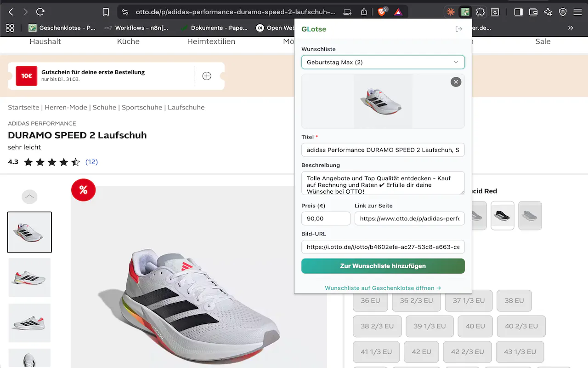Viewport: 588px width, 368px height.
Task: Open the Heimtextilien category menu
Action: [x=211, y=41]
